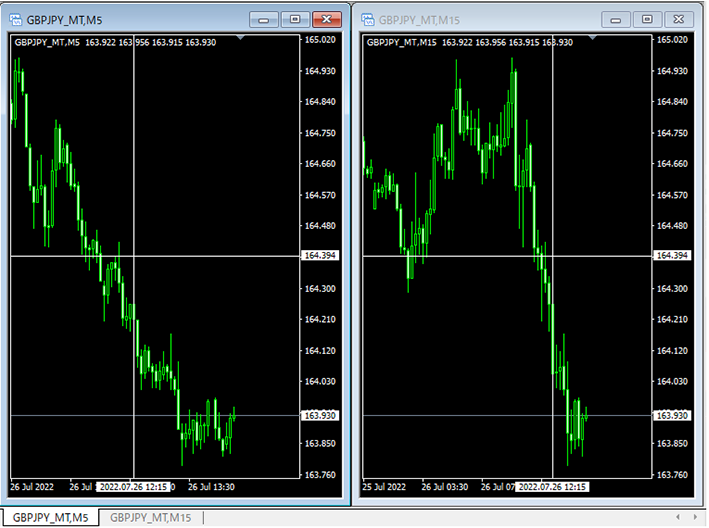Click the 25 Jul 2022 date label in M15 chart
The height and width of the screenshot is (528, 709).
(384, 487)
